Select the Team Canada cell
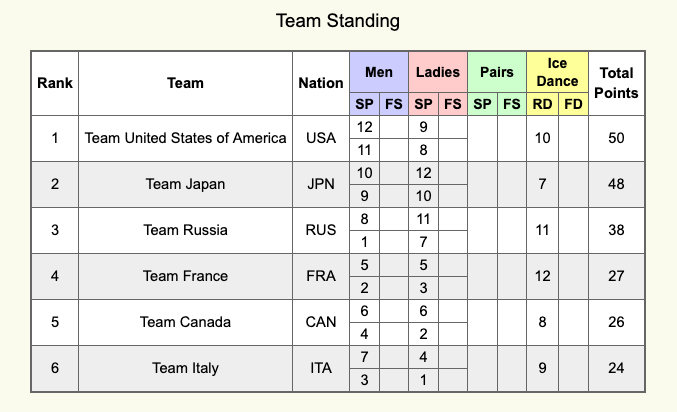The image size is (677, 412). (185, 322)
